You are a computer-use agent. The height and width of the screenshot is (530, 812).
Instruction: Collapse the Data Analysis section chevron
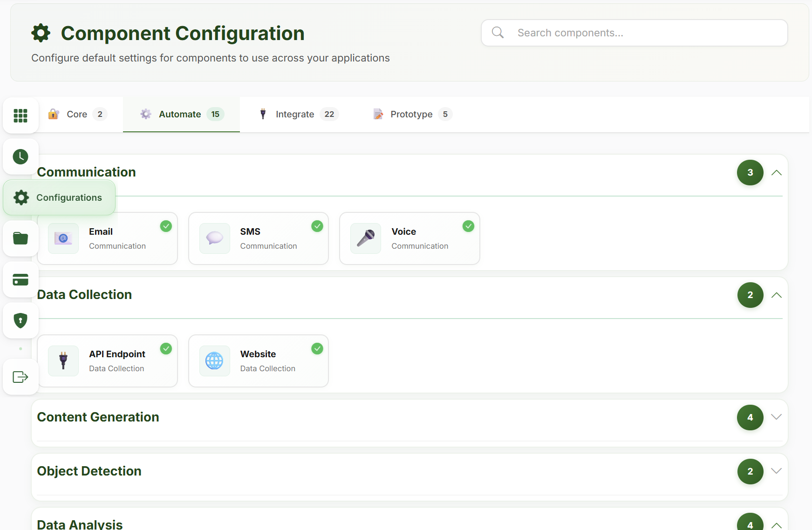776,525
